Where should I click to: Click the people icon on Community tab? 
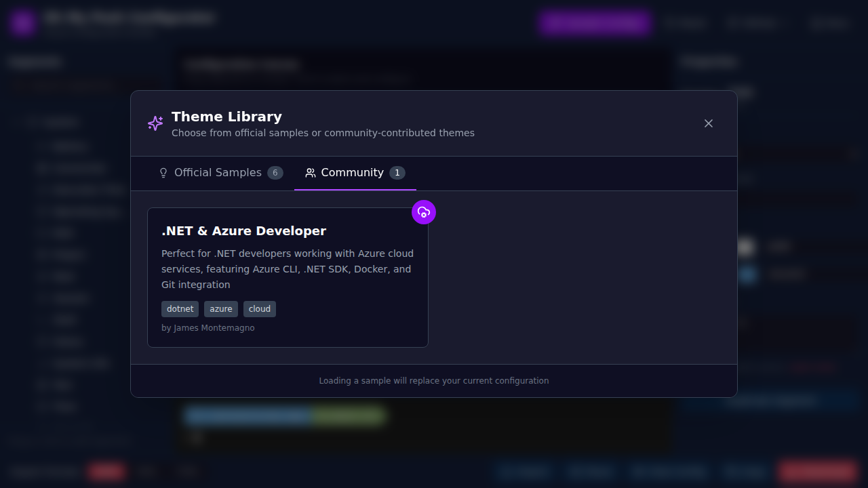click(x=311, y=173)
